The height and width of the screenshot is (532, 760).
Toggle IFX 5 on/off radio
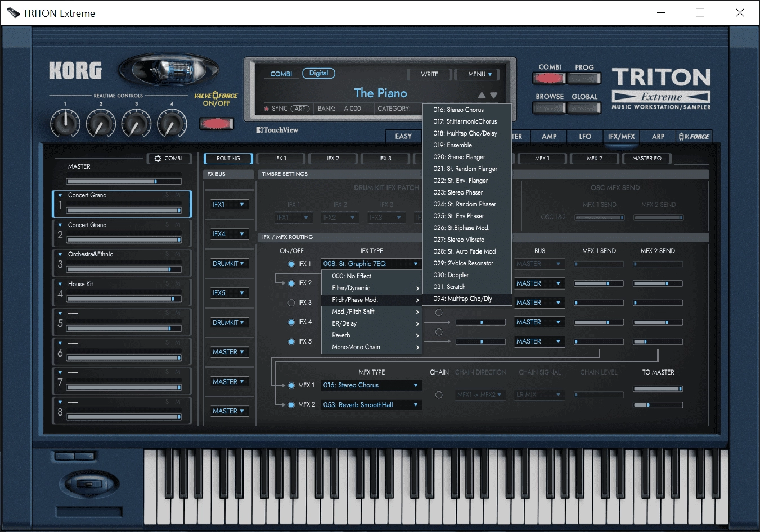click(291, 341)
